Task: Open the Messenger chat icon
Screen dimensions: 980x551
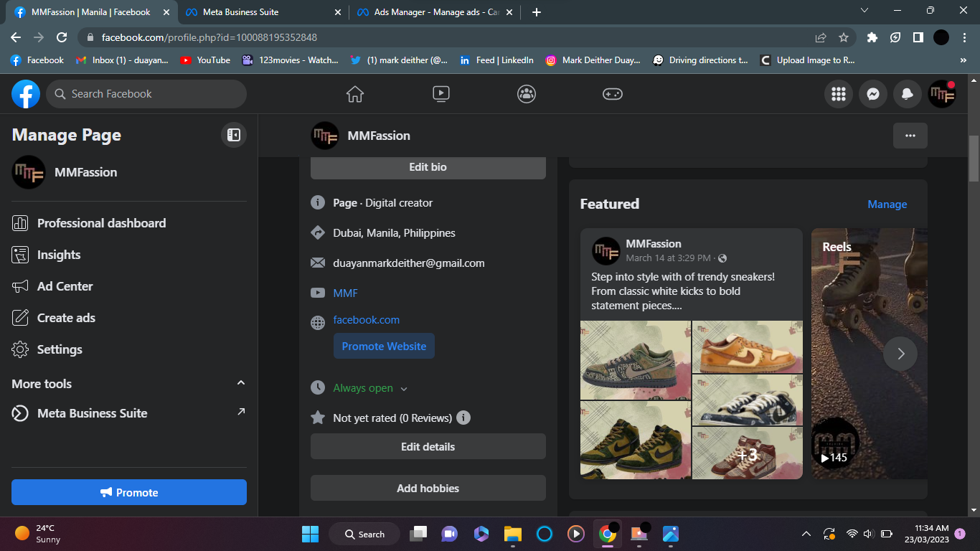Action: pos(872,94)
